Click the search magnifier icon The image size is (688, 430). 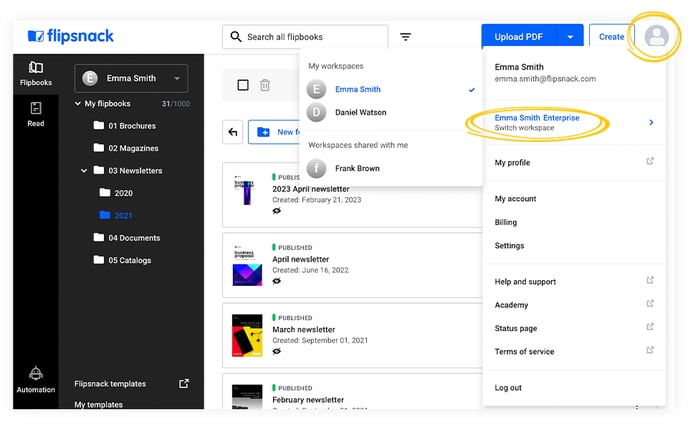(x=236, y=37)
